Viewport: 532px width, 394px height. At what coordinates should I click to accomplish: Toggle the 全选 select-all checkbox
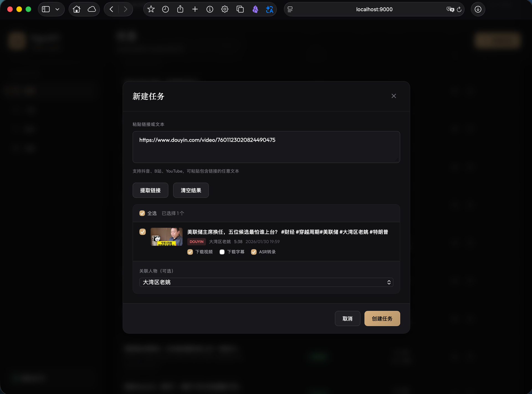coord(142,213)
